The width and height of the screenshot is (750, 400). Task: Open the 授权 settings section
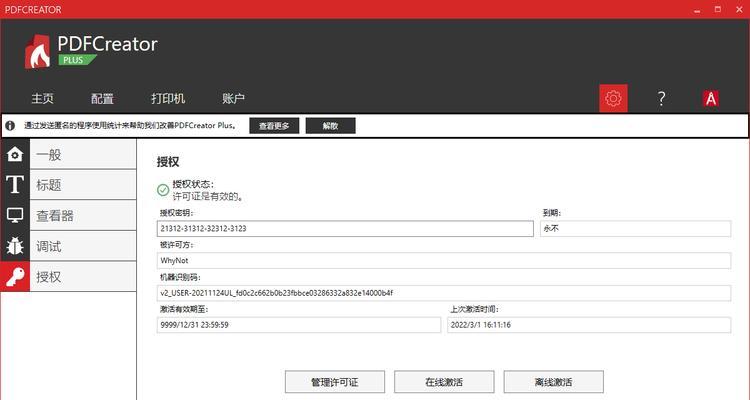pyautogui.click(x=83, y=277)
